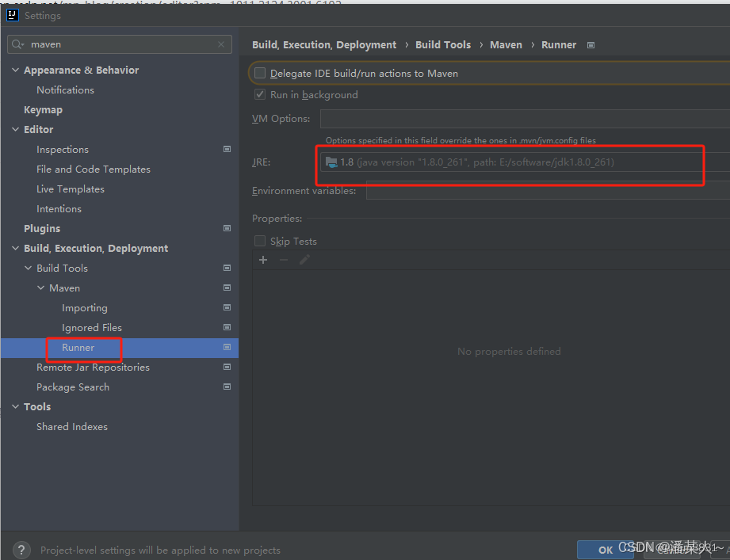Image resolution: width=730 pixels, height=560 pixels.
Task: Collapse the Build Tools node
Action: point(29,268)
